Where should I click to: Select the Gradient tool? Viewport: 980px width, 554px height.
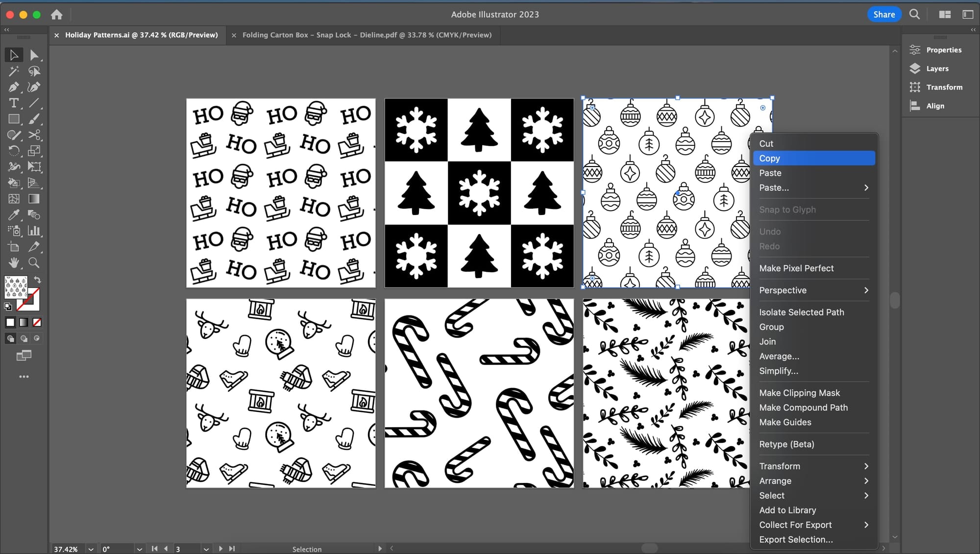[x=34, y=199]
